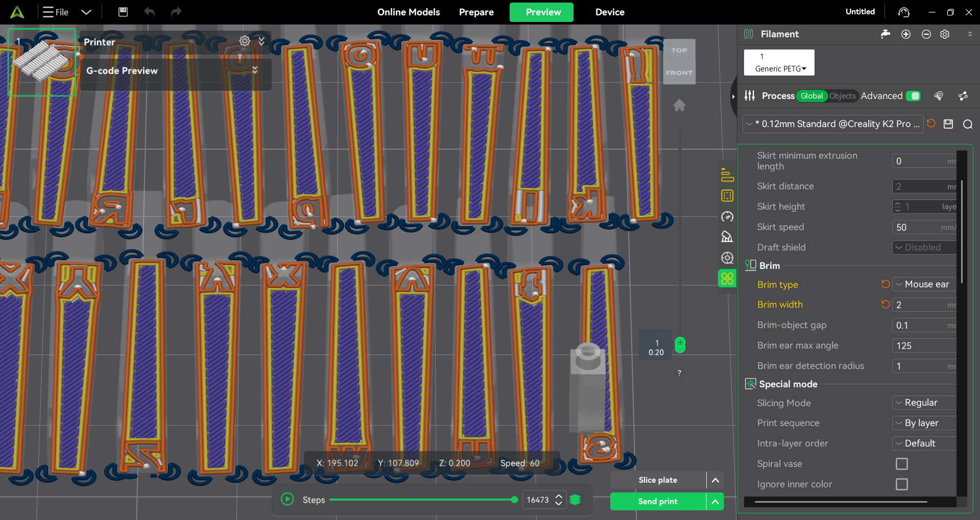Image resolution: width=980 pixels, height=520 pixels.
Task: Save the process preset with the disk icon
Action: (948, 124)
